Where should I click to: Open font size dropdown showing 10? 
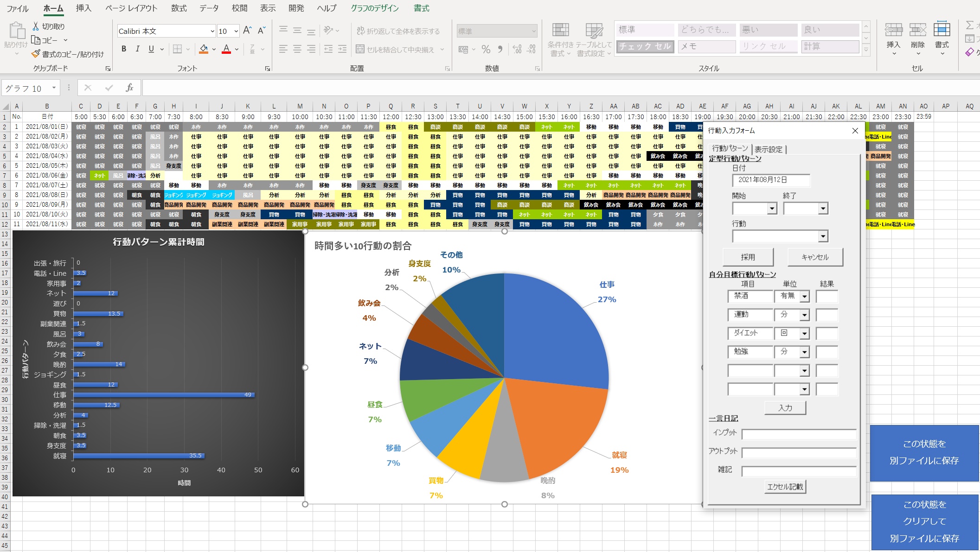pyautogui.click(x=236, y=31)
